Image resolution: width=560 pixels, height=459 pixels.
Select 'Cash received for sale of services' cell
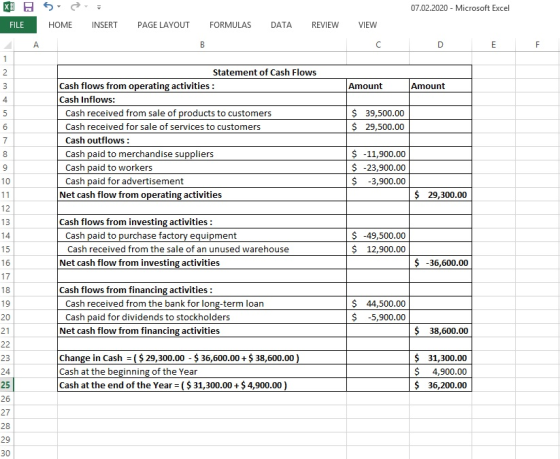tap(202, 126)
